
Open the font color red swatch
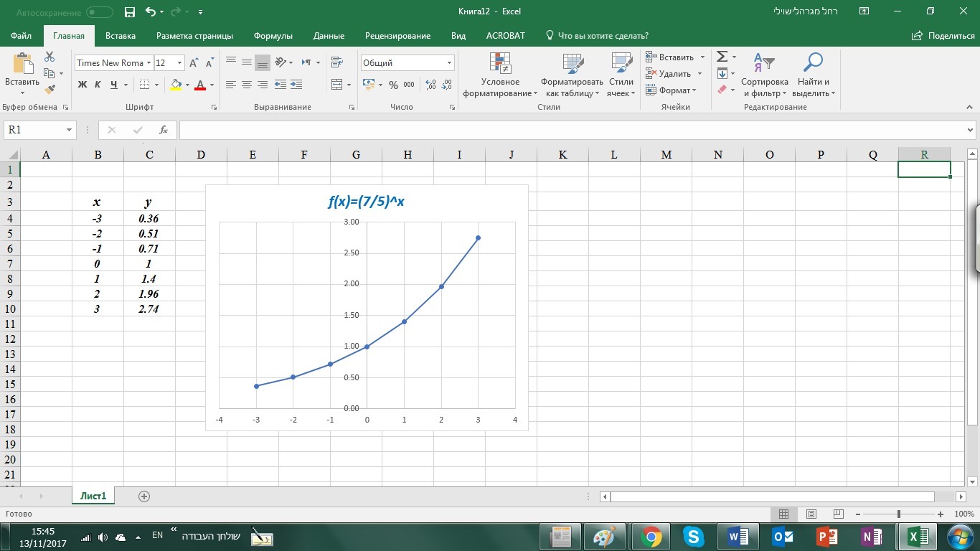(200, 85)
